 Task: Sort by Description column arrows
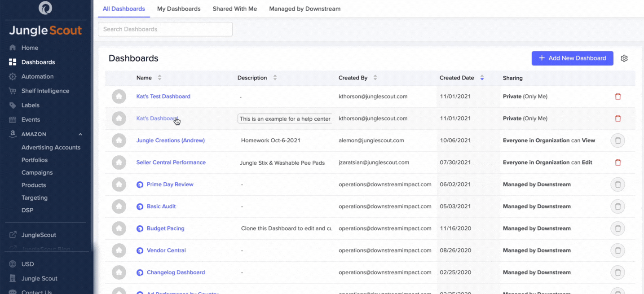pos(275,78)
